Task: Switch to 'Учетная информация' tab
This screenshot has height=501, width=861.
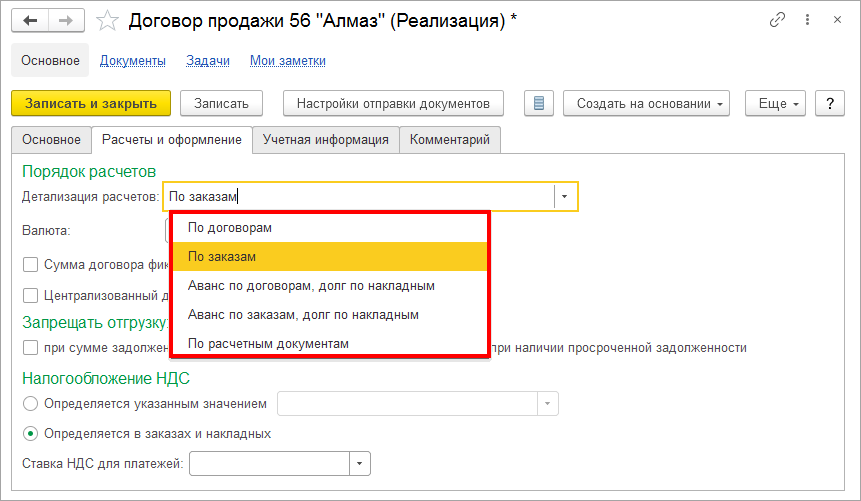Action: click(x=326, y=140)
